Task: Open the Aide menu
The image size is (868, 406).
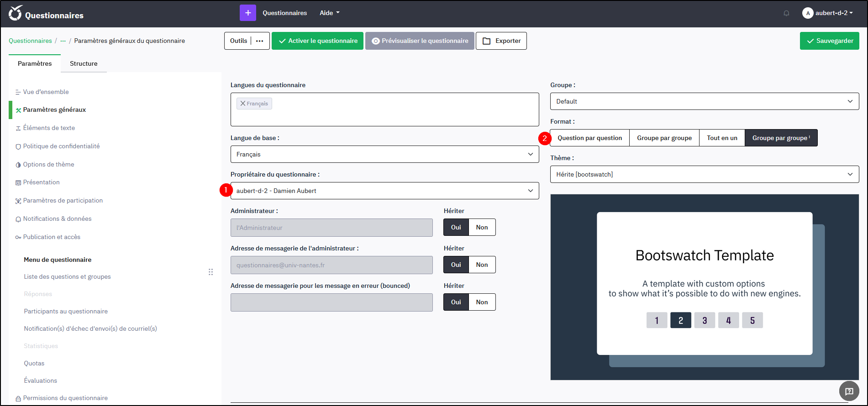Action: [329, 13]
